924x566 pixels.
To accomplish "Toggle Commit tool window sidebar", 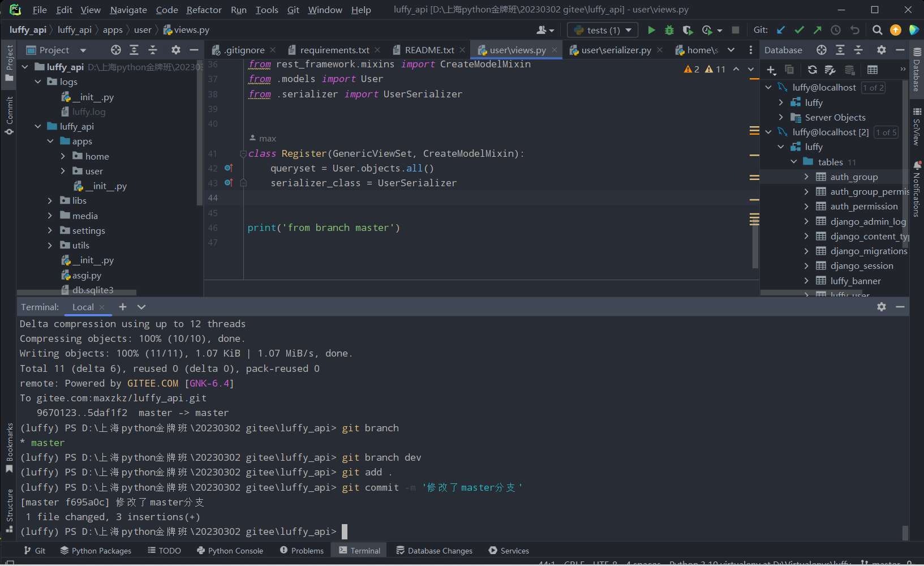I will (x=9, y=115).
